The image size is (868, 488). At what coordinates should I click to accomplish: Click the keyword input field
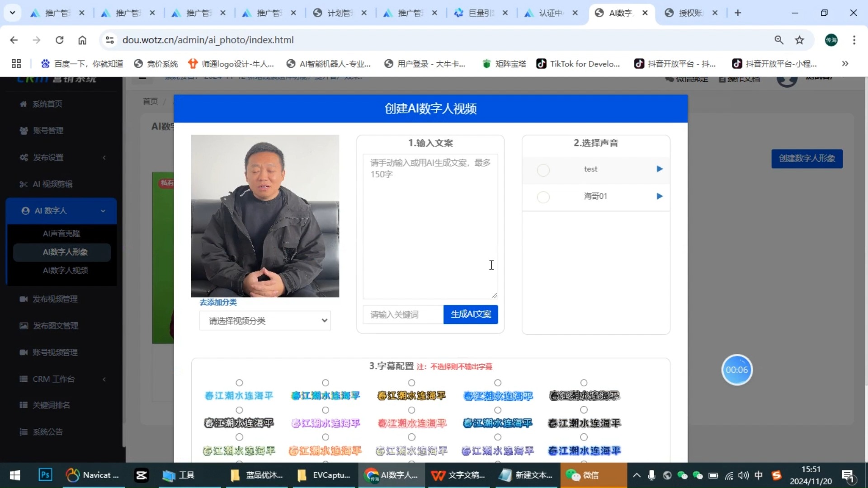403,314
